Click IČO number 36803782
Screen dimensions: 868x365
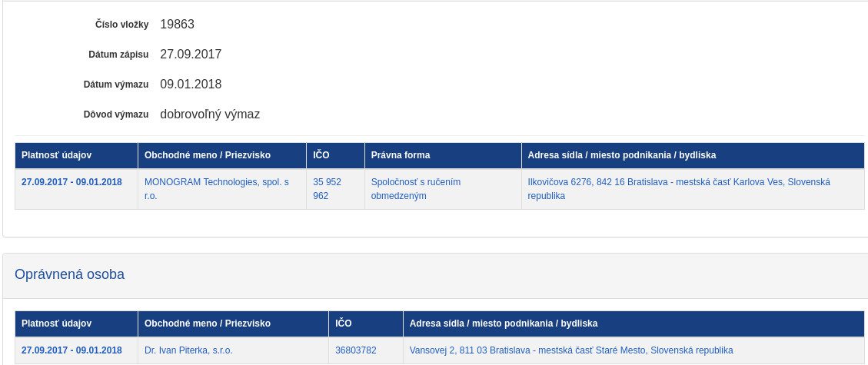(355, 350)
